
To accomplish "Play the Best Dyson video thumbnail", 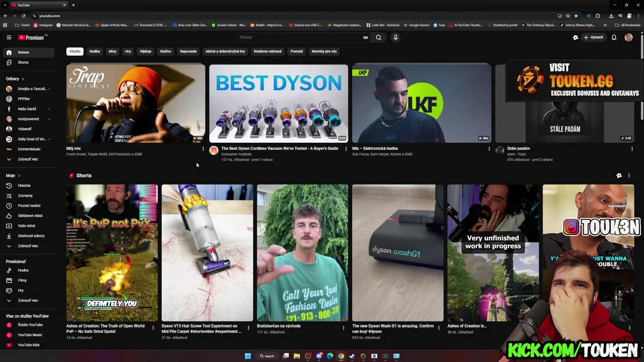I will click(x=279, y=104).
